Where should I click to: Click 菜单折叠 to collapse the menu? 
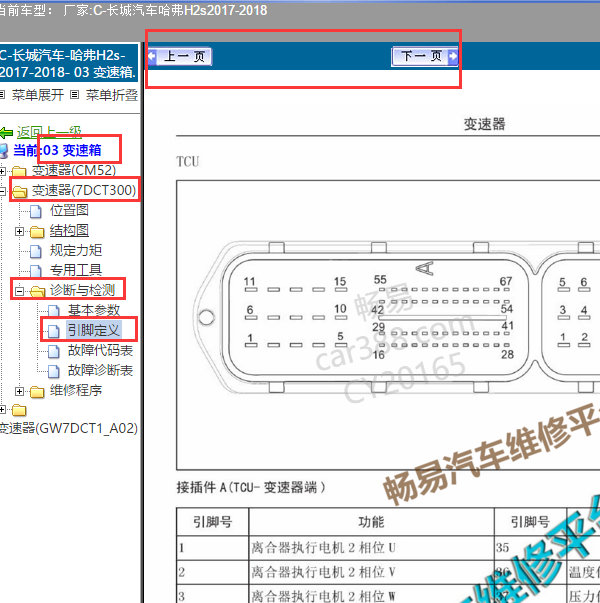pos(112,95)
